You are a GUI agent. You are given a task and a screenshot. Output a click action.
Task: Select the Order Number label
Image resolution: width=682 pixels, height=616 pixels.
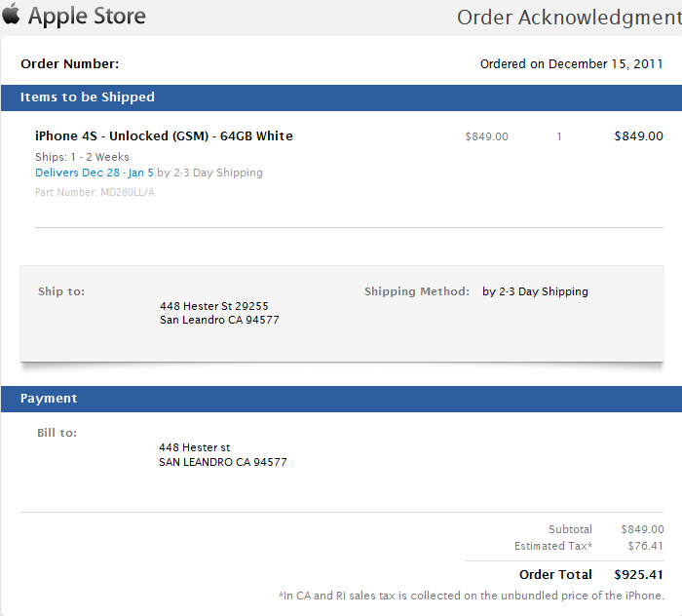click(x=69, y=64)
